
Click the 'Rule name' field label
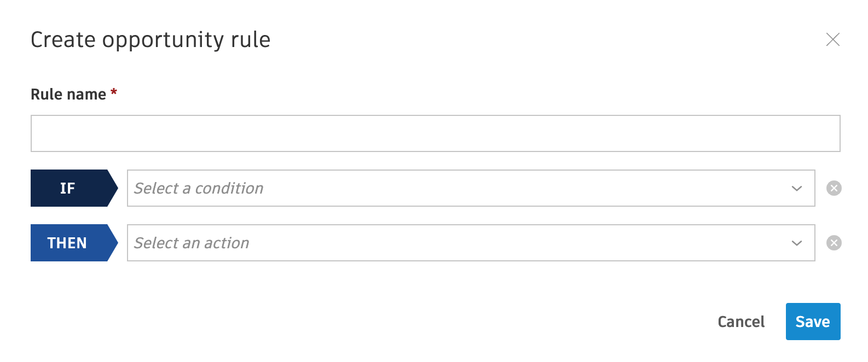[68, 95]
